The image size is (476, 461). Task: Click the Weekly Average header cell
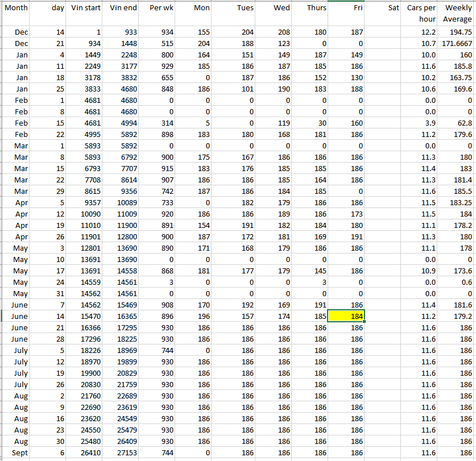[458, 14]
